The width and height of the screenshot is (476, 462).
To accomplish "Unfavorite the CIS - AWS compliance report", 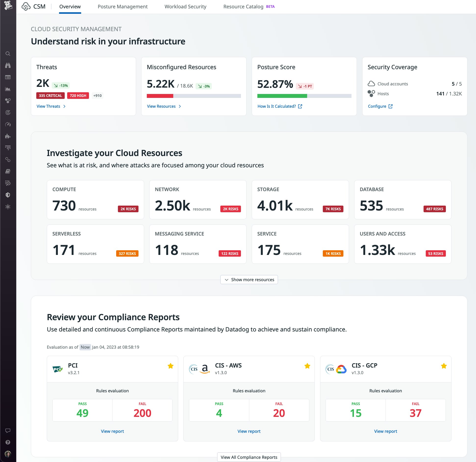I will pyautogui.click(x=307, y=366).
